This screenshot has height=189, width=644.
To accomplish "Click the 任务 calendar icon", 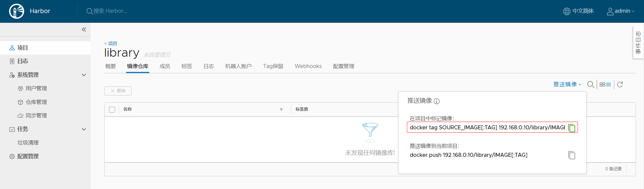I will (12, 129).
